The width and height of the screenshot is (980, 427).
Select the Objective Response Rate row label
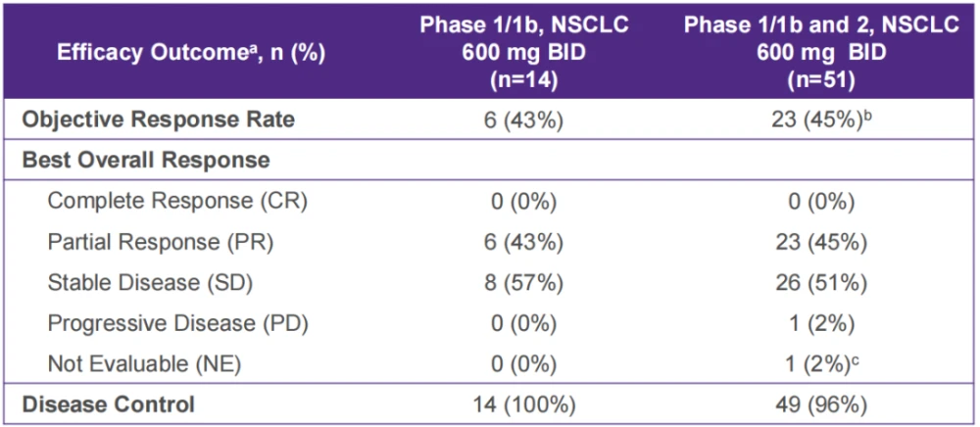[159, 119]
